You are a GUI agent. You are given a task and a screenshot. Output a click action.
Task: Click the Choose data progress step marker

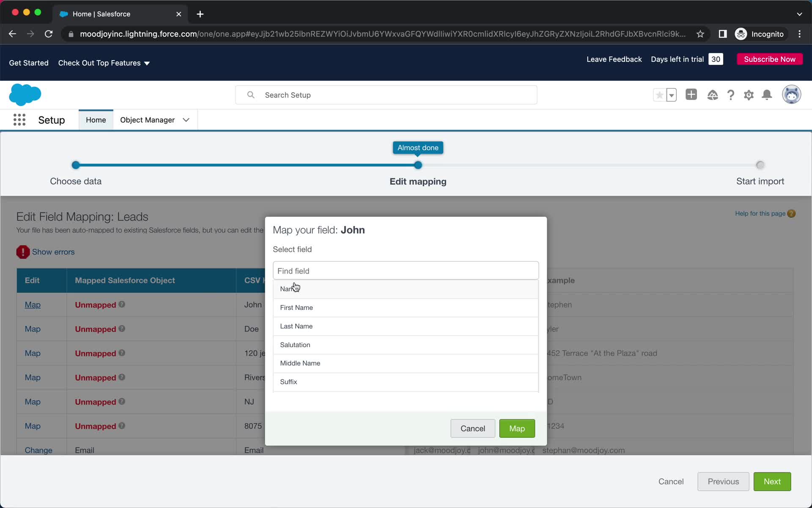76,165
